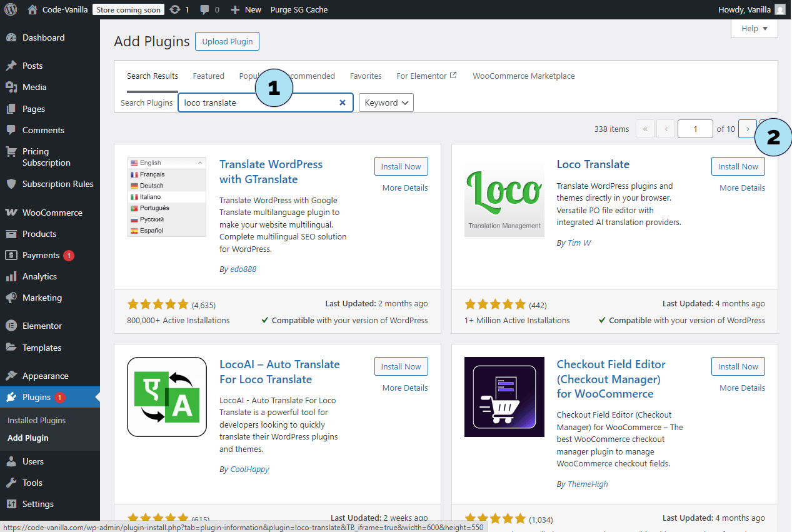
Task: Click the Loco Translate plugin logo
Action: point(504,199)
